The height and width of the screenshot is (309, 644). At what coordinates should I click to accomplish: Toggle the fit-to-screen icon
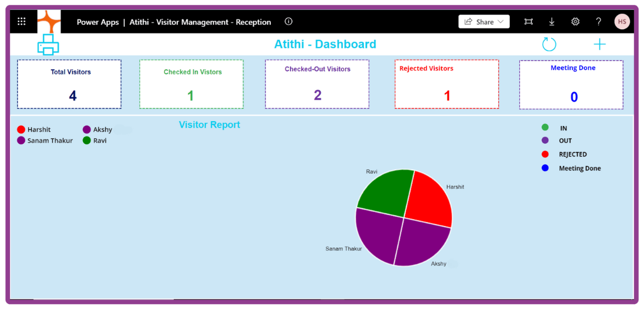click(528, 21)
